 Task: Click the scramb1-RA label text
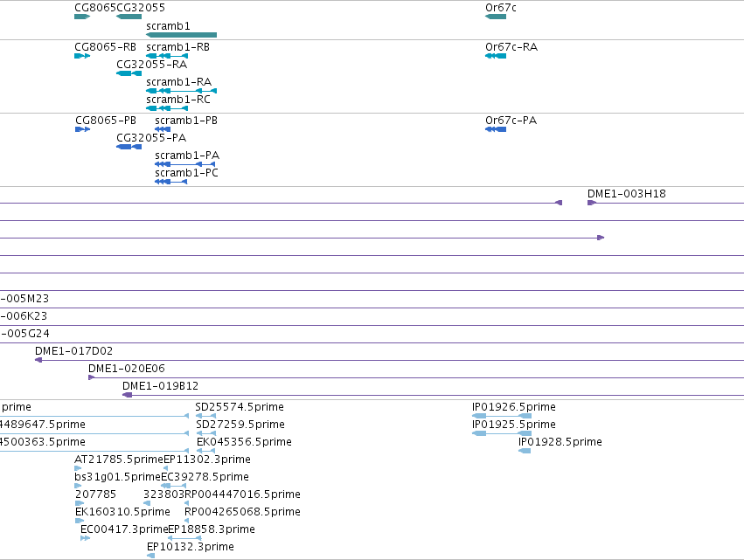(x=179, y=82)
